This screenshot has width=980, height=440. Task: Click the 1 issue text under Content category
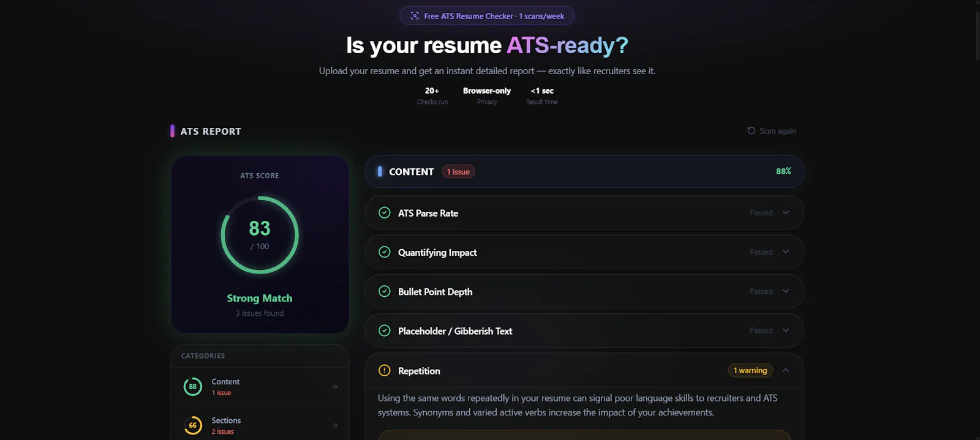[x=221, y=393]
